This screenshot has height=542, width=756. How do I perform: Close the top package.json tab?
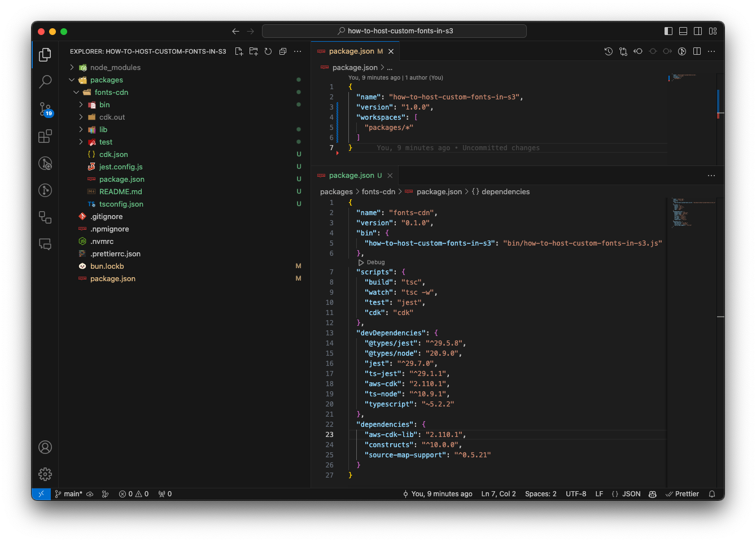click(x=391, y=51)
